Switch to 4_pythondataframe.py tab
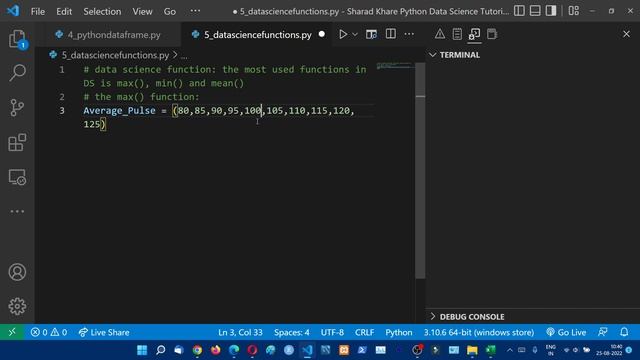 point(108,35)
